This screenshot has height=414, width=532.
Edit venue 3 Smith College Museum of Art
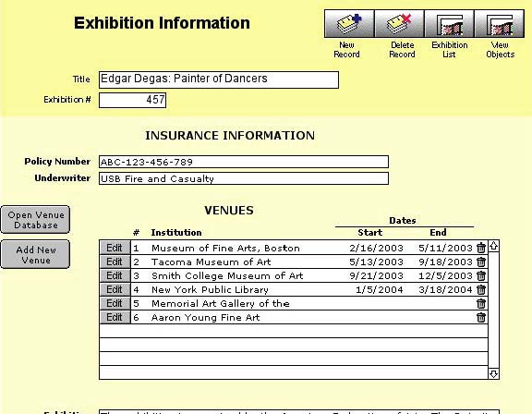click(x=115, y=276)
